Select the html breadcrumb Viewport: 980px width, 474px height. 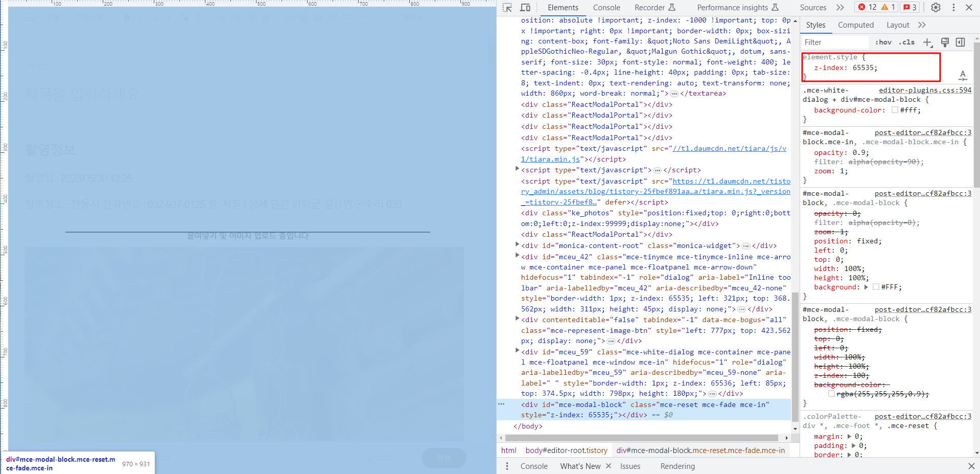[508, 450]
